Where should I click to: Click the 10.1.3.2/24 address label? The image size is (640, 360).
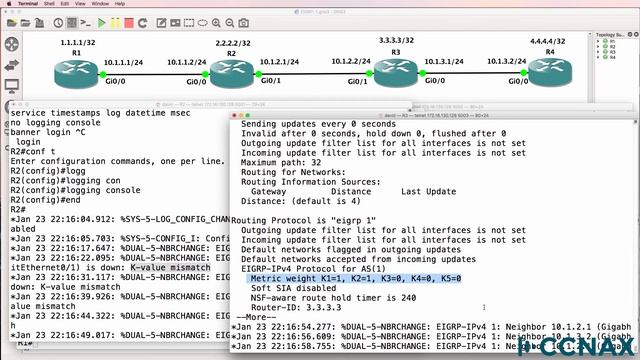(507, 61)
